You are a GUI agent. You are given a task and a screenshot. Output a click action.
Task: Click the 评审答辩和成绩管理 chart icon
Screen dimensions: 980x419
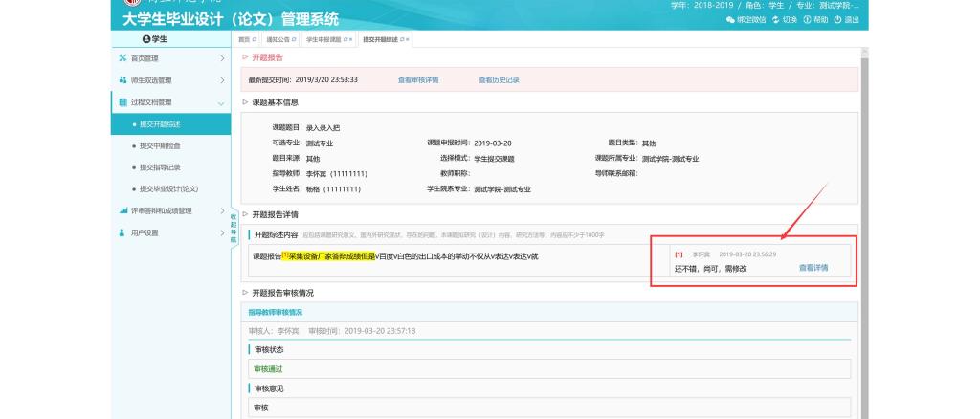pyautogui.click(x=122, y=210)
